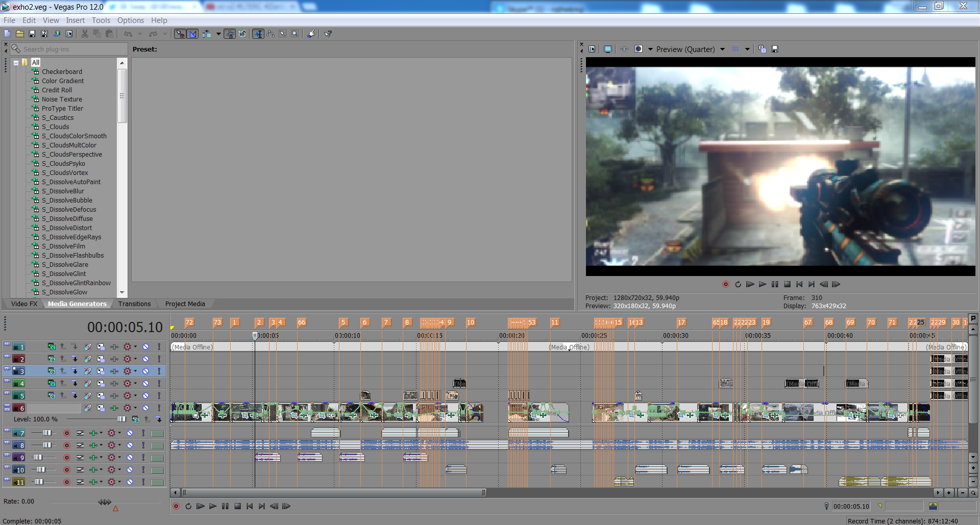This screenshot has height=525, width=980.
Task: Open the Project Video Properties icon in the preview toolbar
Action: (592, 49)
